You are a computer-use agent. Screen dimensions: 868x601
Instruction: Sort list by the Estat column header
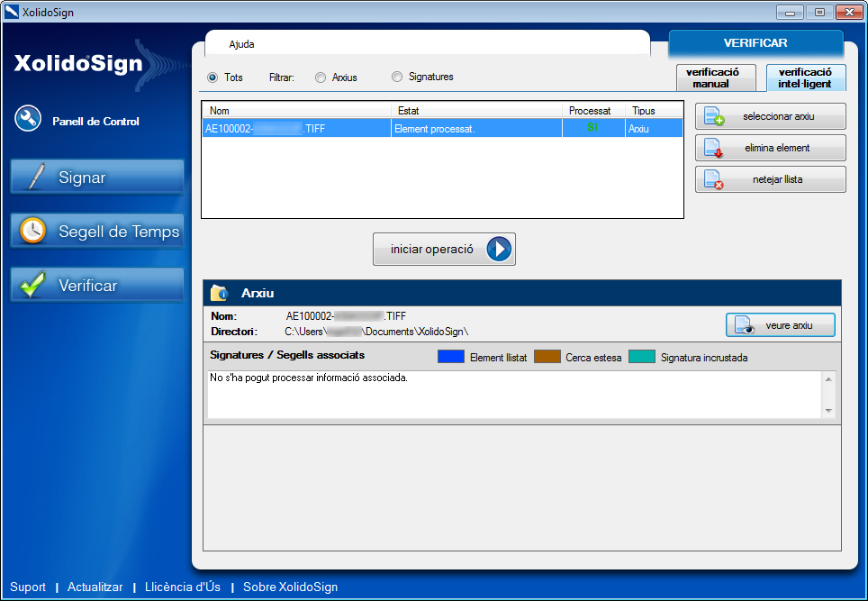(476, 110)
